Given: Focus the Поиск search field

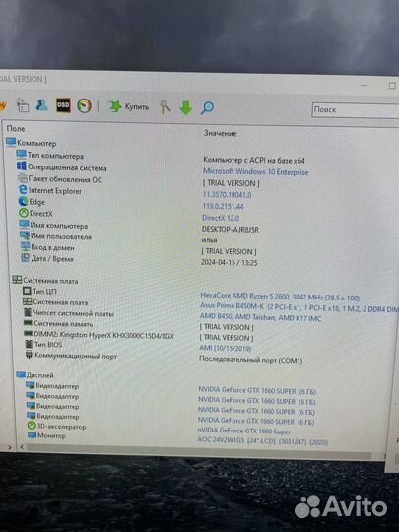Looking at the screenshot, I should [356, 110].
